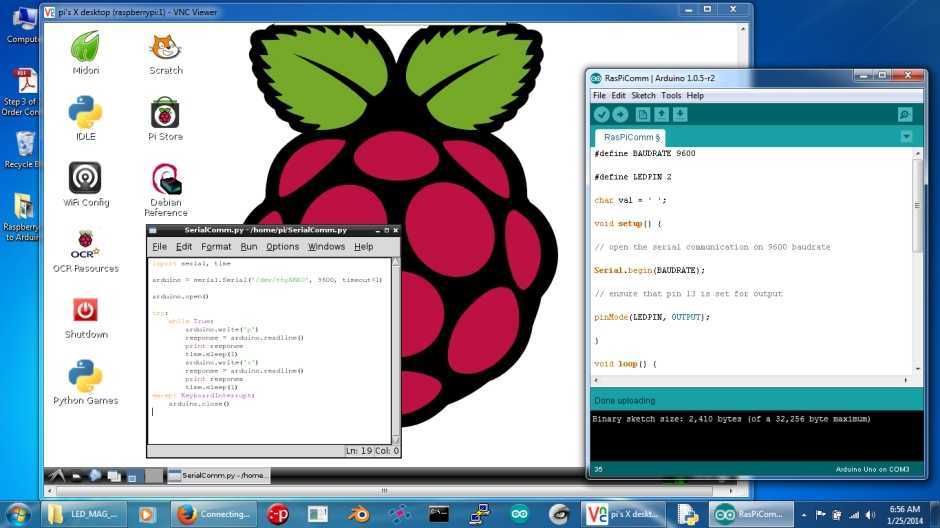Click the LXDE menu icon in Pi panel

click(x=56, y=476)
